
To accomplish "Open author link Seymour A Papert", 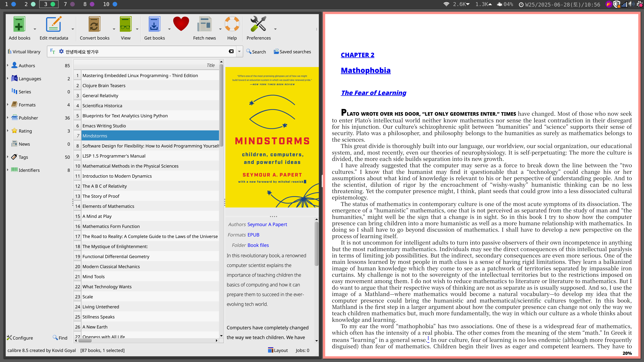I will [x=267, y=224].
